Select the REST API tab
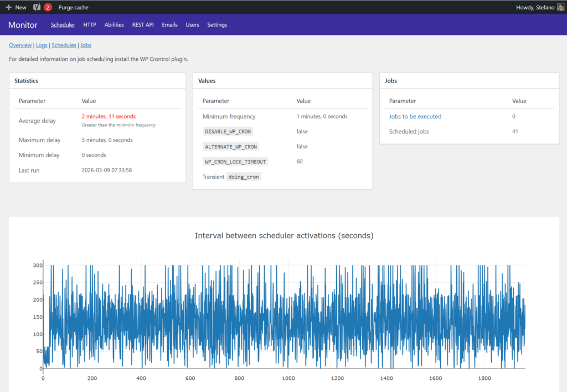Image resolution: width=567 pixels, height=392 pixels. click(x=143, y=25)
